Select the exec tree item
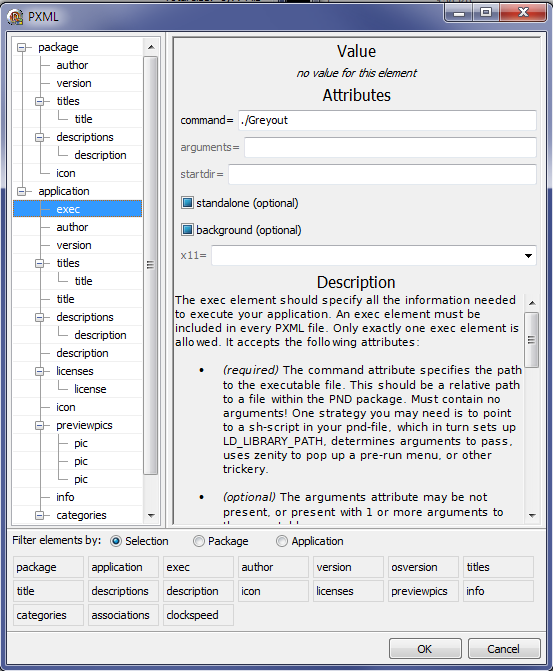The height and width of the screenshot is (671, 553). tap(77, 209)
